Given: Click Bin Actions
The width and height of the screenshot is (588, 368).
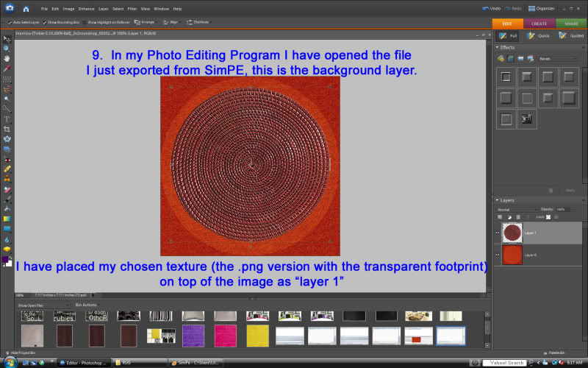Looking at the screenshot, I should tap(86, 305).
